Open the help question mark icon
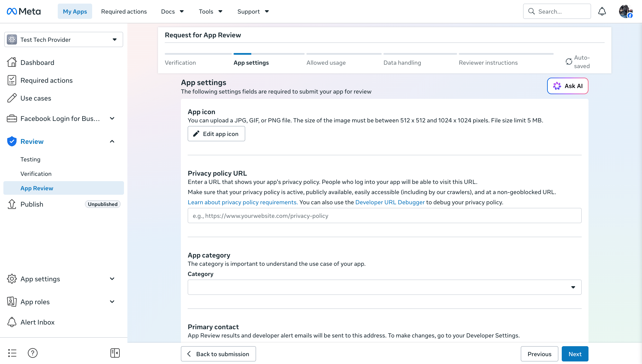The width and height of the screenshot is (642, 364). pyautogui.click(x=32, y=353)
